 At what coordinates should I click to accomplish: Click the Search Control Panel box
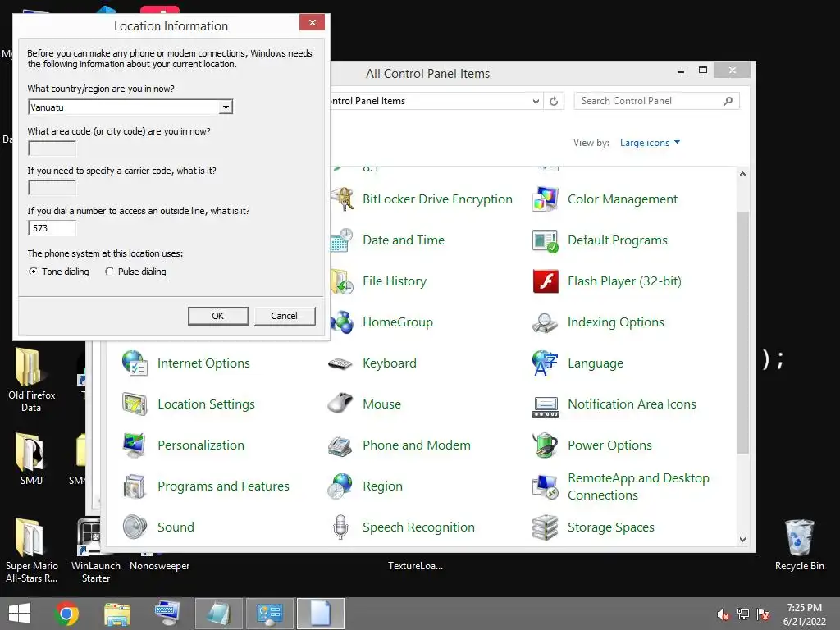pyautogui.click(x=656, y=101)
